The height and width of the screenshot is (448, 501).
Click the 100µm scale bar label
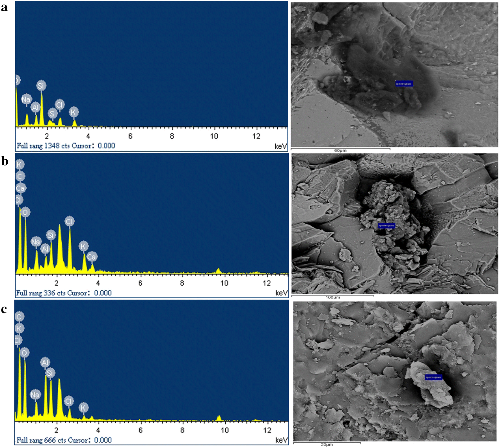[x=333, y=297]
